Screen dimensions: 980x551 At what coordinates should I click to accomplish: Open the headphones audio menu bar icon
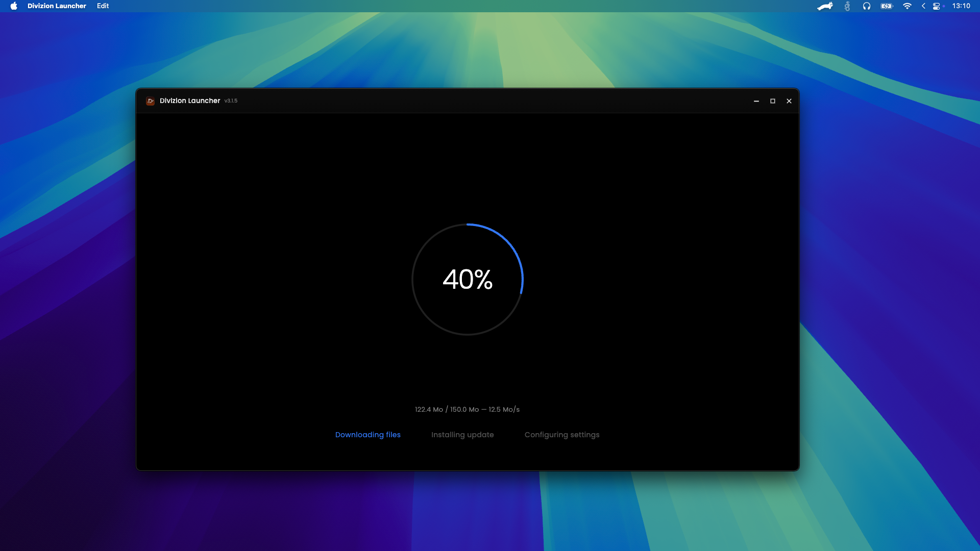click(867, 6)
